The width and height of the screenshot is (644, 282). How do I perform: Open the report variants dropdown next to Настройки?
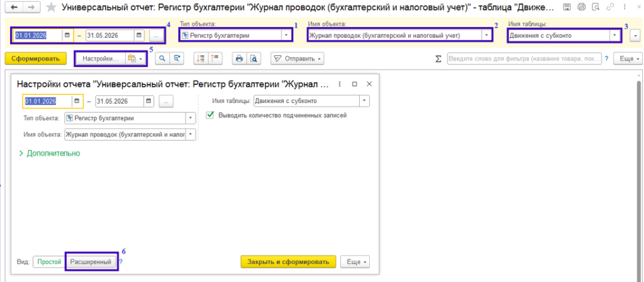coord(135,59)
